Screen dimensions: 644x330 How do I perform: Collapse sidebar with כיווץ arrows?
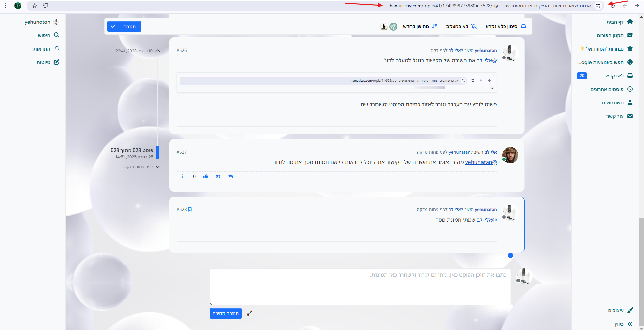click(x=623, y=324)
